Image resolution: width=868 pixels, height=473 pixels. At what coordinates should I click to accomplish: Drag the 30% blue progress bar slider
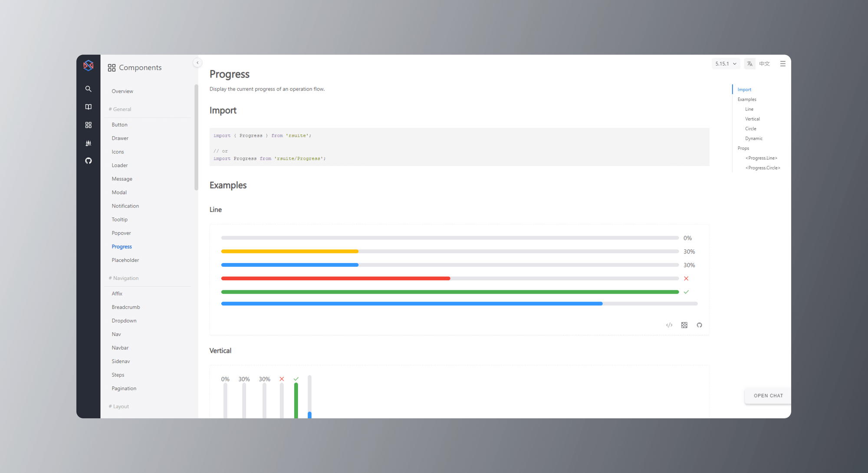click(x=358, y=264)
